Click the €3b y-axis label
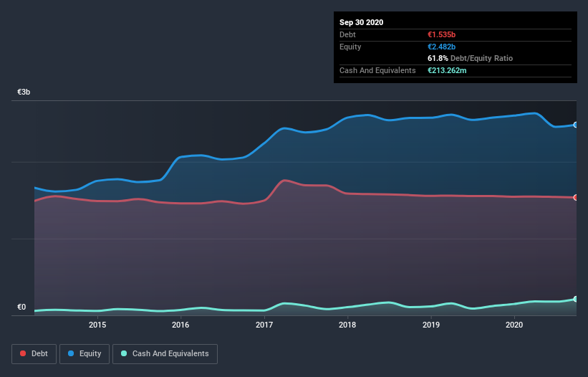The image size is (588, 377). [24, 92]
